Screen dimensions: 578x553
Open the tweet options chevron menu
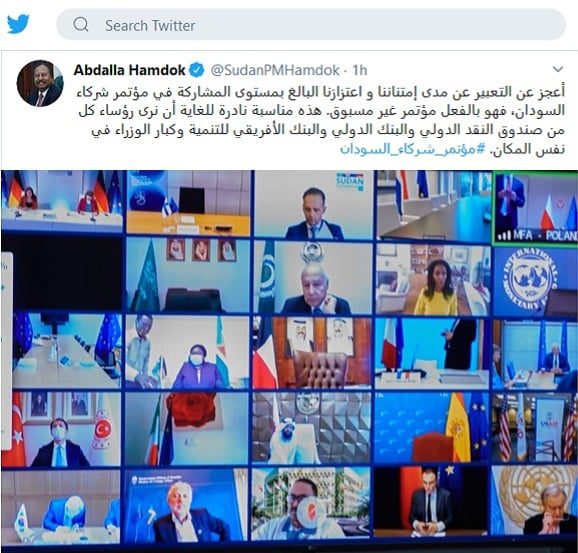[x=558, y=69]
